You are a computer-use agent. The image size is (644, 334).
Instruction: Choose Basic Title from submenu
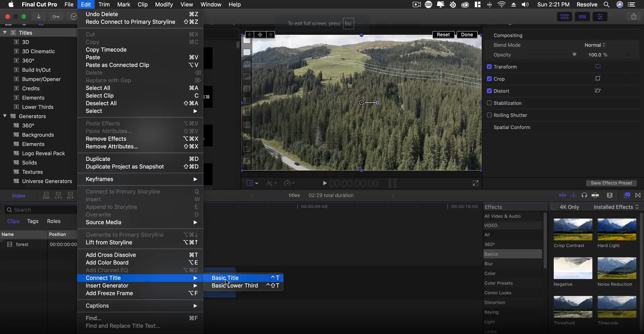click(x=244, y=278)
